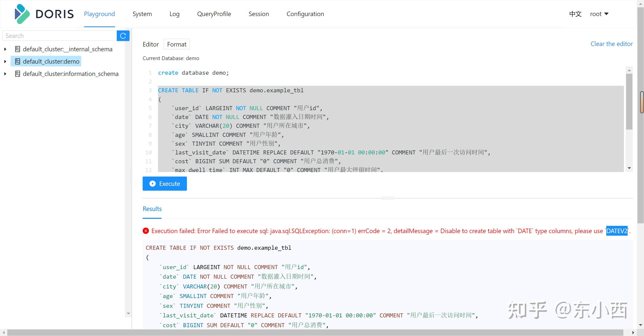Open the QueryProfile tab
Screen dimensions: 644x336
point(214,14)
